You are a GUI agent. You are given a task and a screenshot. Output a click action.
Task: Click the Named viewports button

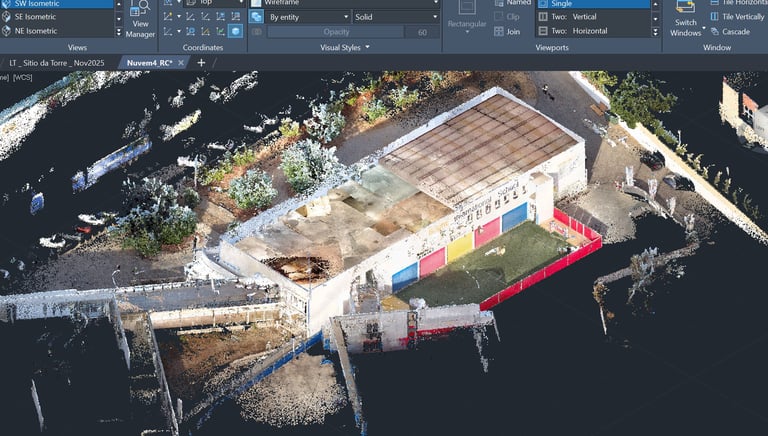click(x=512, y=3)
